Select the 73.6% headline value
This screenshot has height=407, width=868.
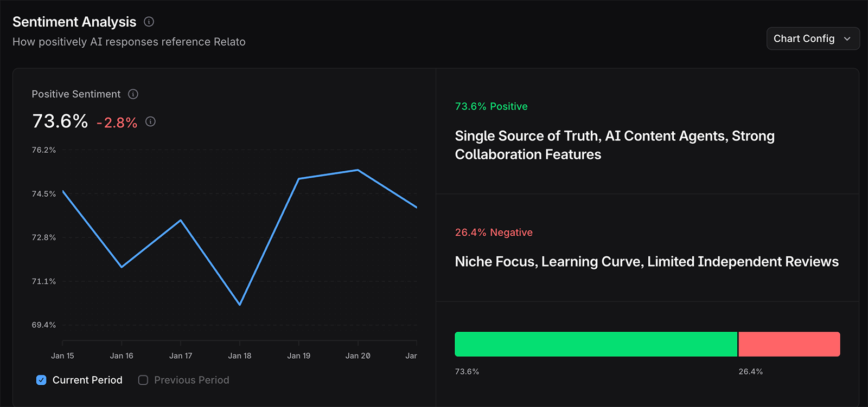click(x=60, y=121)
